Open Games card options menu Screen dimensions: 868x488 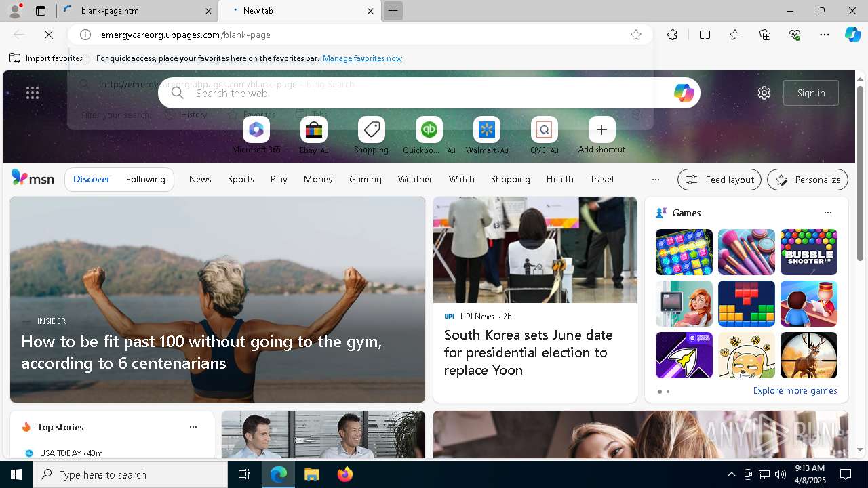click(827, 213)
